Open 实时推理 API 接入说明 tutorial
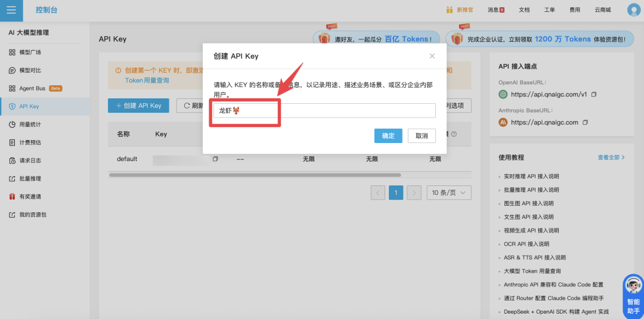Screen dimensions: 644x319 coord(531,176)
